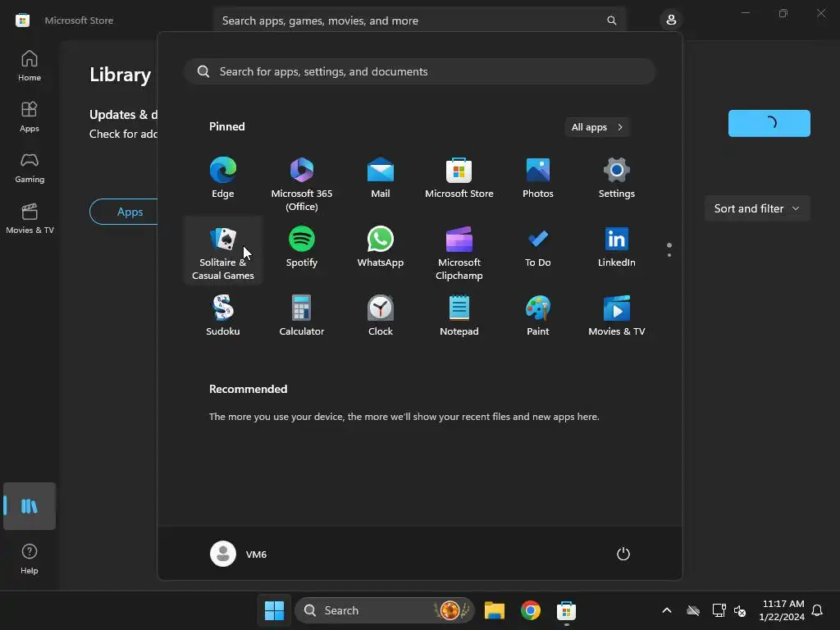This screenshot has width=840, height=630.
Task: Open Store account profile icon
Action: (671, 21)
